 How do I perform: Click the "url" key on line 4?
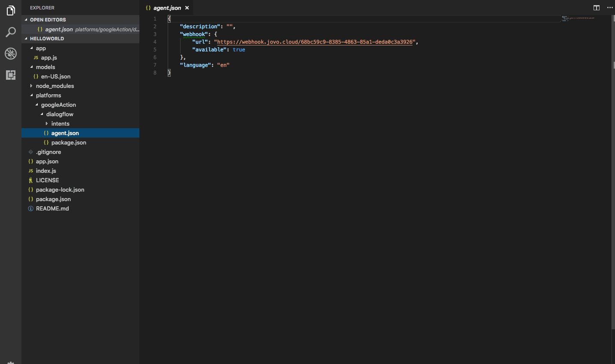(x=200, y=42)
